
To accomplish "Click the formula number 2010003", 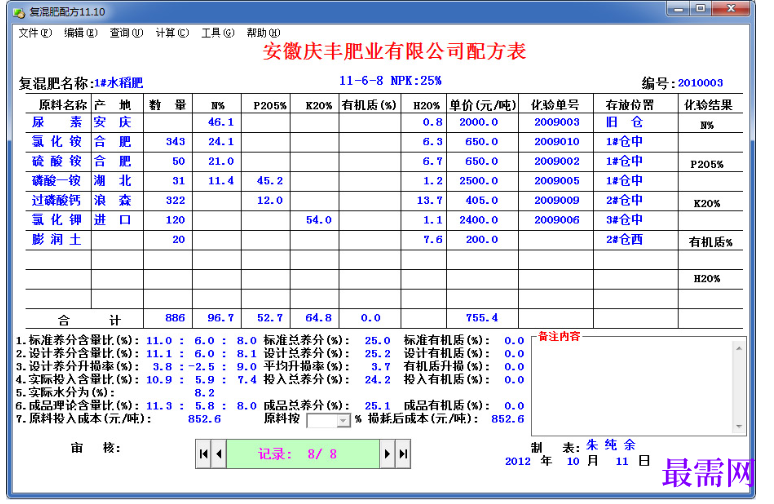I will (700, 83).
